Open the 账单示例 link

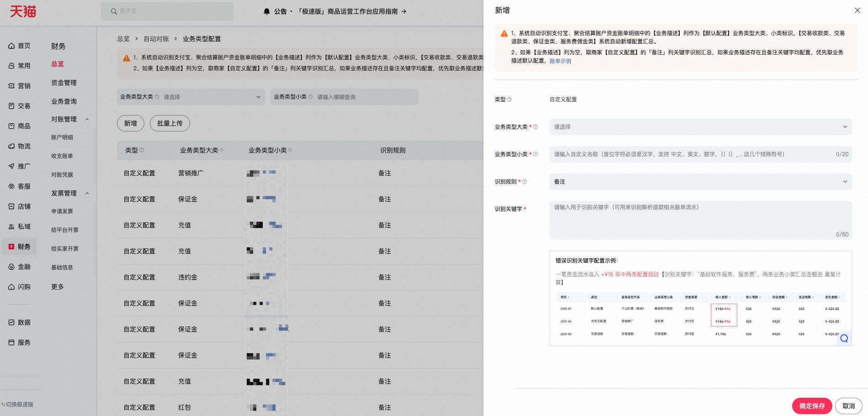click(560, 61)
